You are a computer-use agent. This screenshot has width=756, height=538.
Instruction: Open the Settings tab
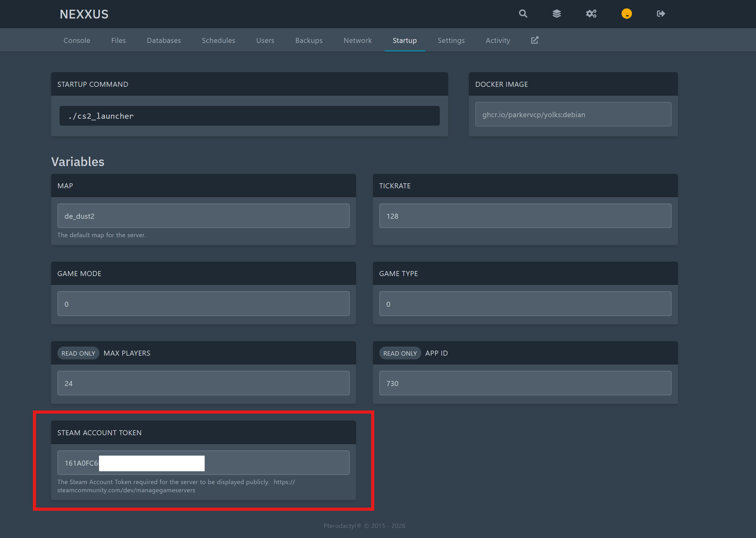pos(451,40)
